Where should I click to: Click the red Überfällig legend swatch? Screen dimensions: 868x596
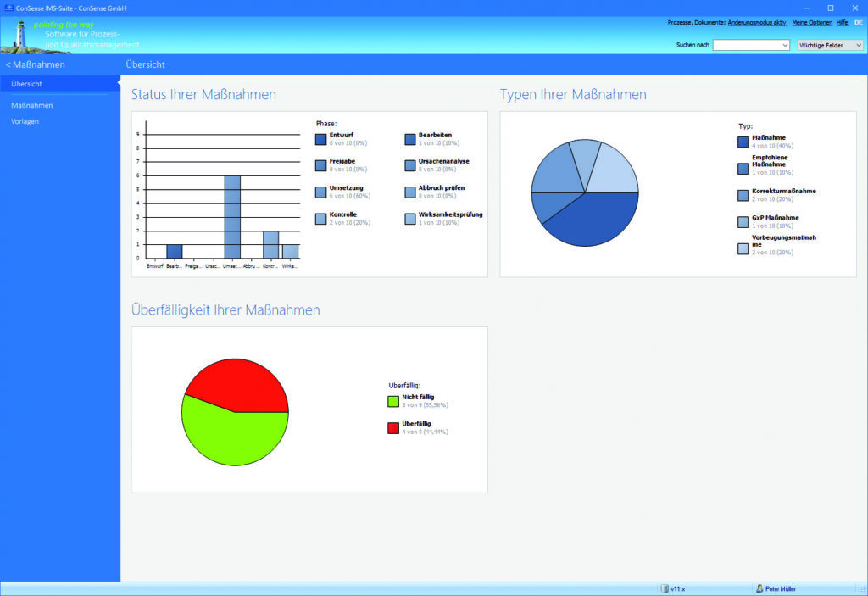click(393, 428)
